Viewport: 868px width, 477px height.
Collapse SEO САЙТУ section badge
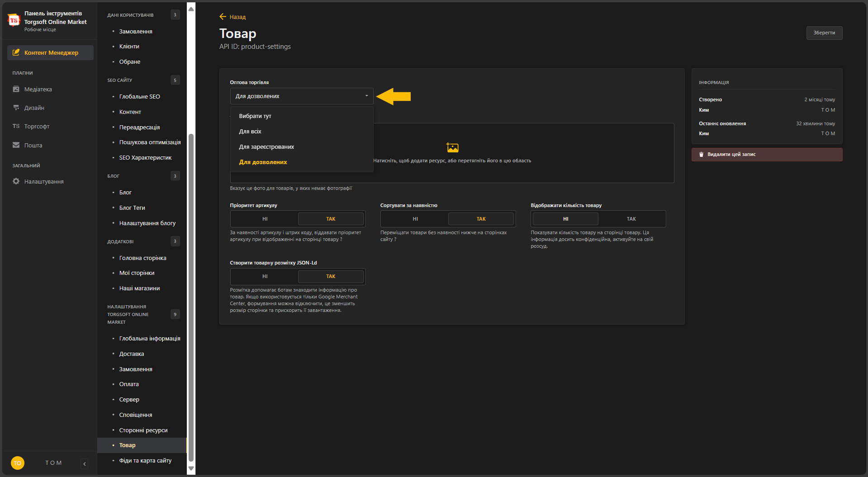pos(175,80)
